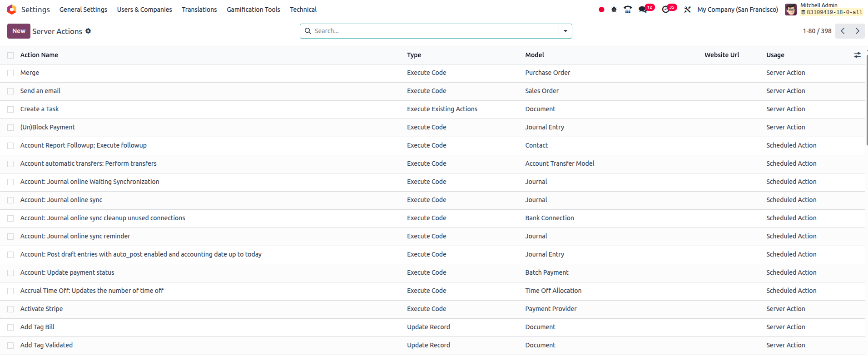Open Account Report Followup; Execute followup
868x356 pixels.
point(84,145)
